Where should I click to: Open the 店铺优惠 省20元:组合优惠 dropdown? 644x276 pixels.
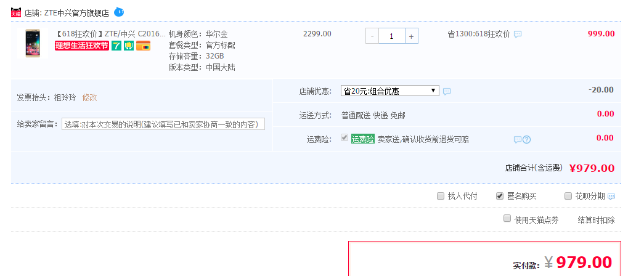pyautogui.click(x=389, y=91)
